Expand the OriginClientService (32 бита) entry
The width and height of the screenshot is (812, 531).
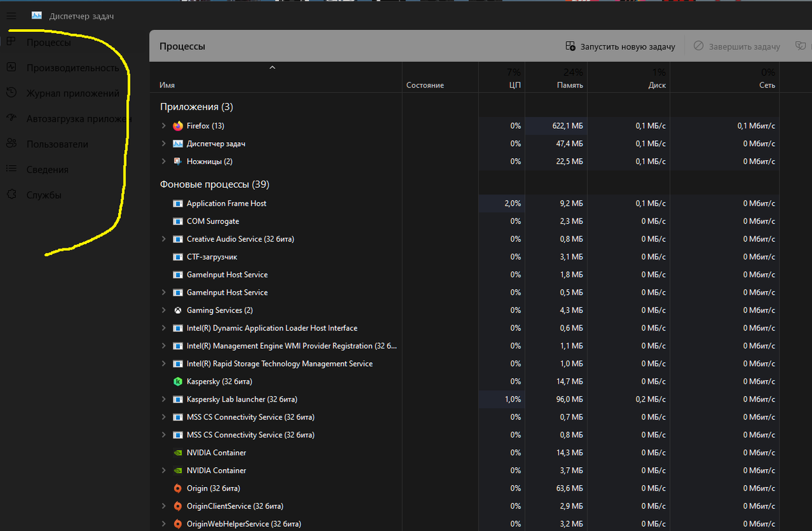click(x=163, y=506)
